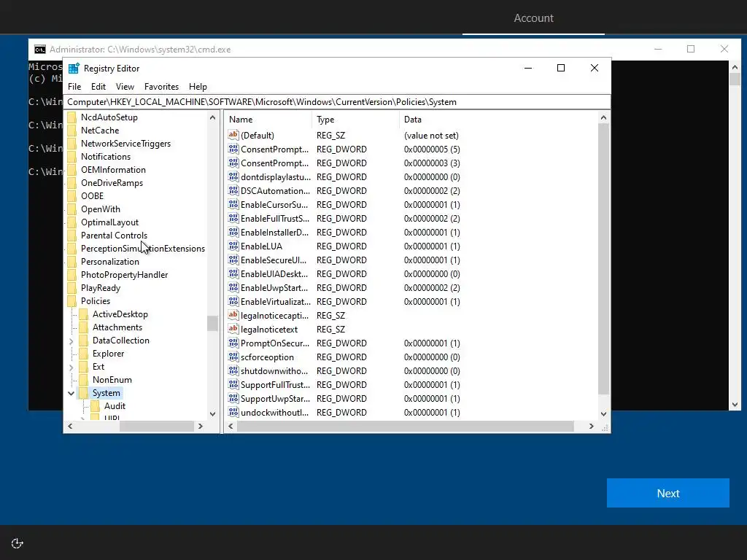Click values pane scroll down arrow
This screenshot has width=747, height=560.
click(603, 414)
